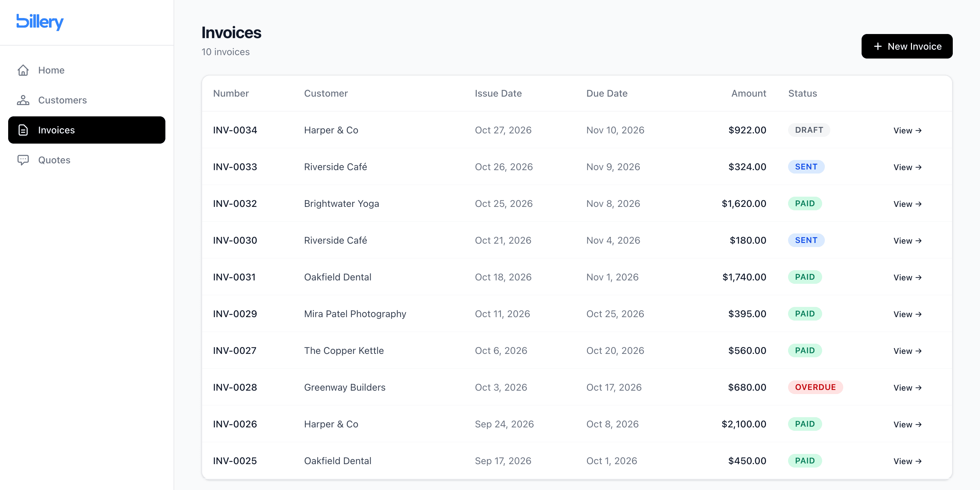980x490 pixels.
Task: Click the $922.00 amount
Action: 747,130
